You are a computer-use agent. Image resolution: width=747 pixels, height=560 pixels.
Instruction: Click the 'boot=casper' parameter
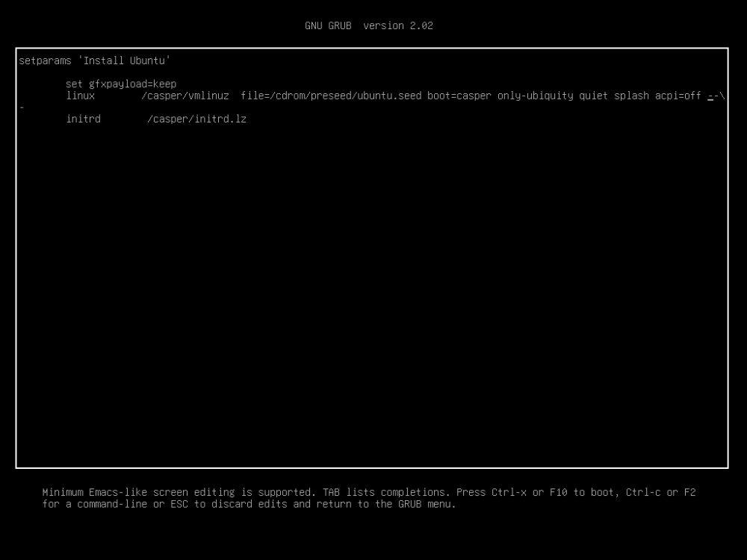pos(459,96)
